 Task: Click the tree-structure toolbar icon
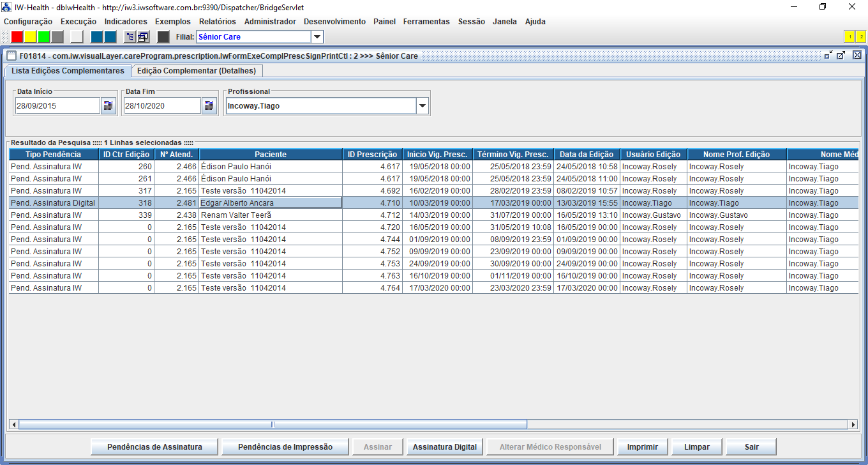pyautogui.click(x=130, y=37)
